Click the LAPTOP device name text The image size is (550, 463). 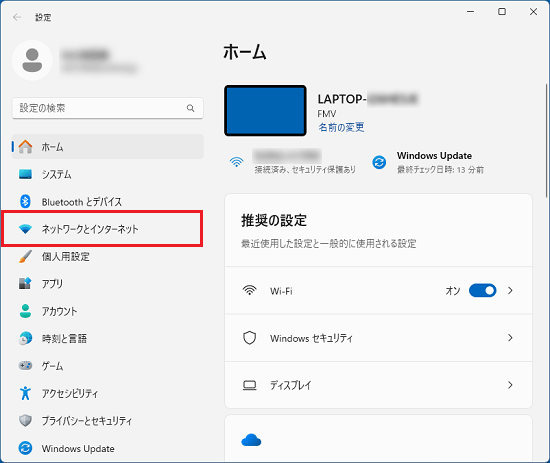click(x=368, y=99)
